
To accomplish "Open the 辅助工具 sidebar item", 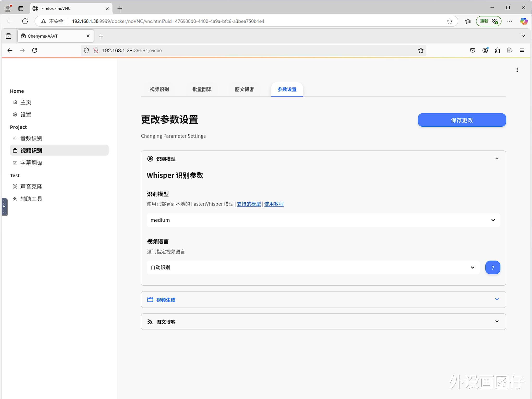I will [x=31, y=199].
